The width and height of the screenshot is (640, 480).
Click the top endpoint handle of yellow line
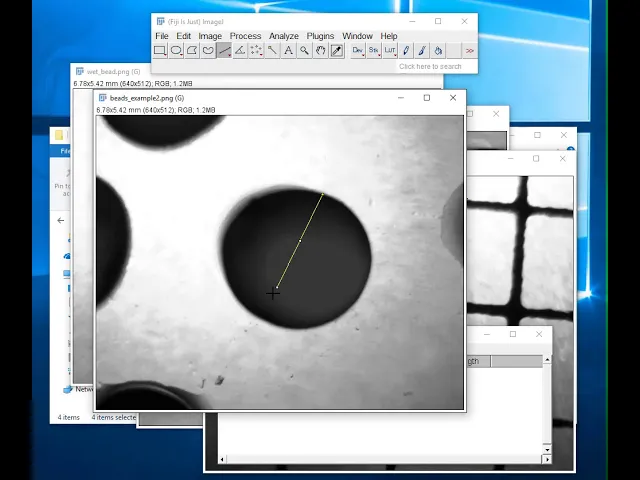pos(322,194)
